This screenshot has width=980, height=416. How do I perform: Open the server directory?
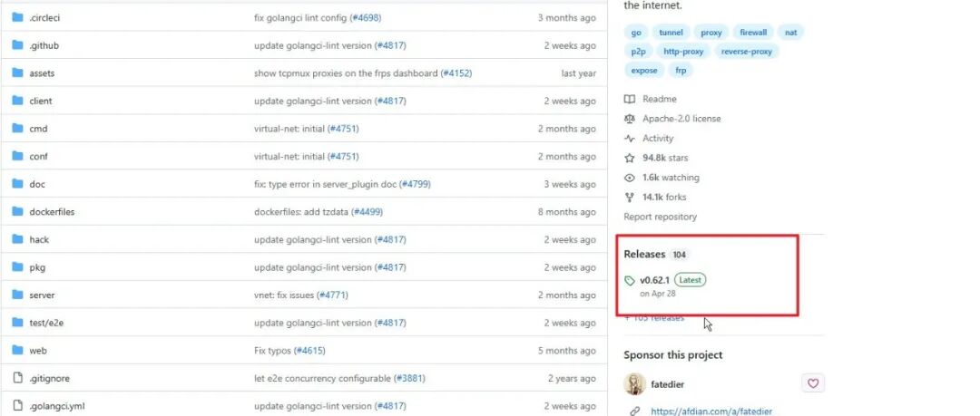tap(42, 295)
